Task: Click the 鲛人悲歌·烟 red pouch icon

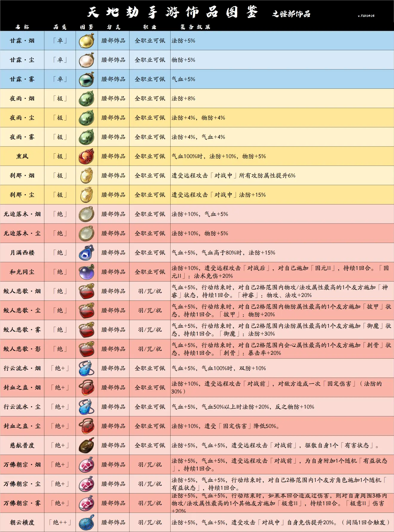Action: pos(87,291)
